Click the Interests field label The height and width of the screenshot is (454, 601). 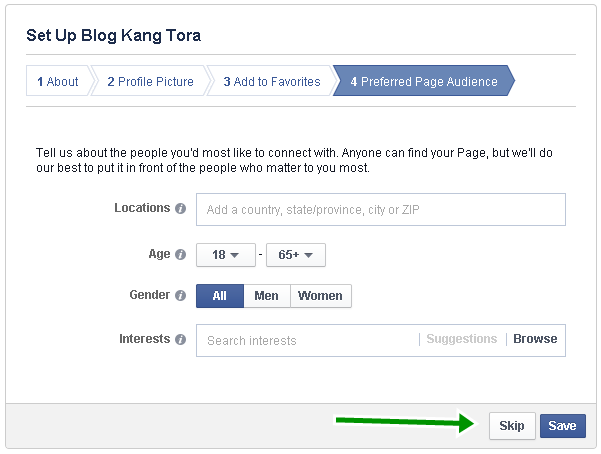coord(145,339)
